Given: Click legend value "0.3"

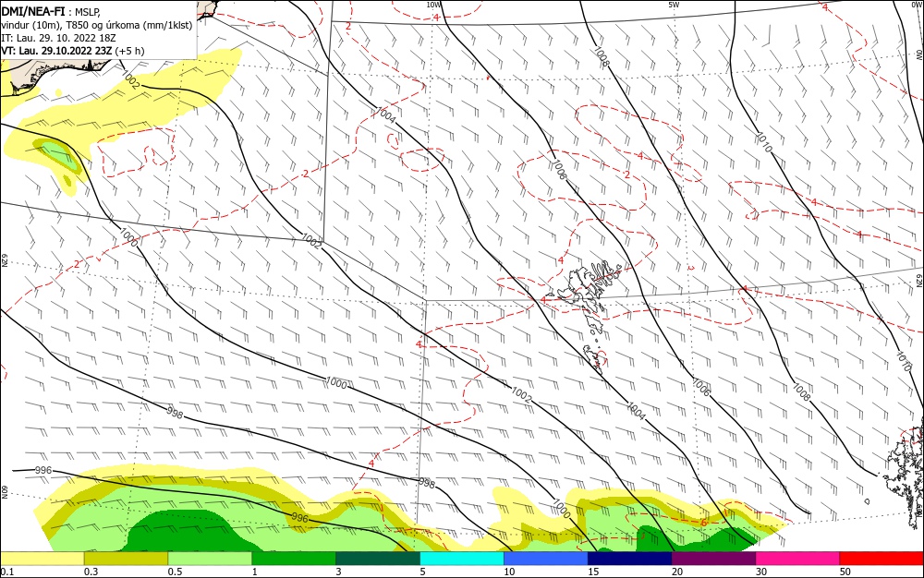Looking at the screenshot, I should (x=91, y=572).
